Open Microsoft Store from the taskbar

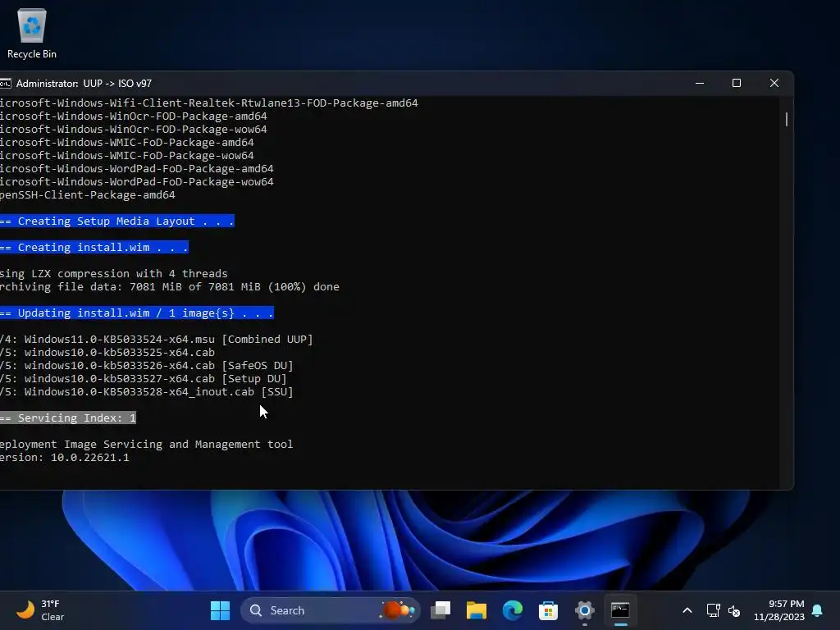click(548, 610)
